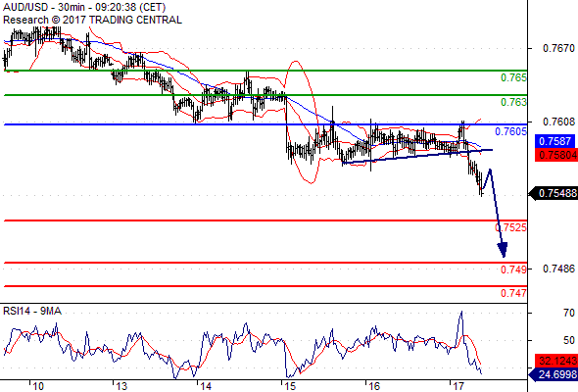This screenshot has width=578, height=392.
Task: Select the 0.7605 pivot level label
Action: pyautogui.click(x=511, y=131)
